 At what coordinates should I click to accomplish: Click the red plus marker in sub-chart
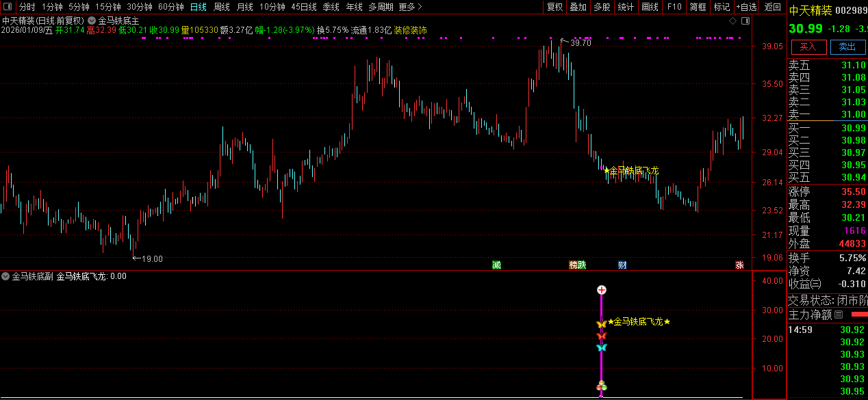point(602,290)
